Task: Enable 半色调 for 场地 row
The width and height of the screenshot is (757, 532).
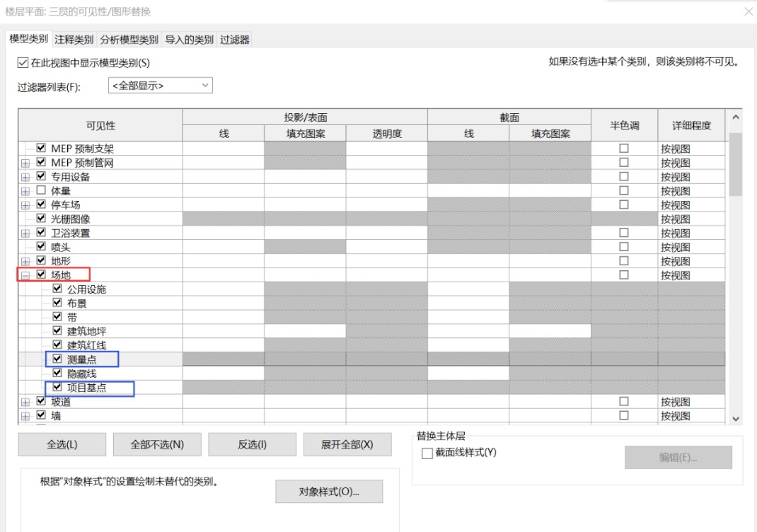Action: click(624, 274)
